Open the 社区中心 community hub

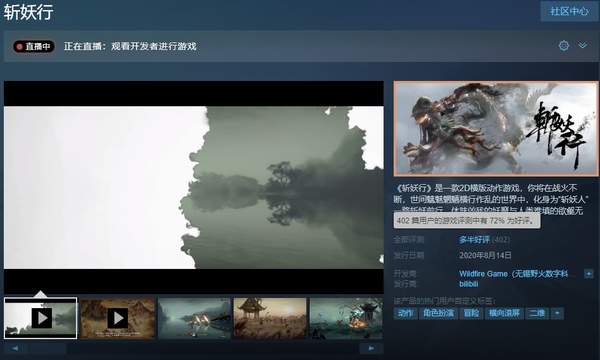point(569,11)
